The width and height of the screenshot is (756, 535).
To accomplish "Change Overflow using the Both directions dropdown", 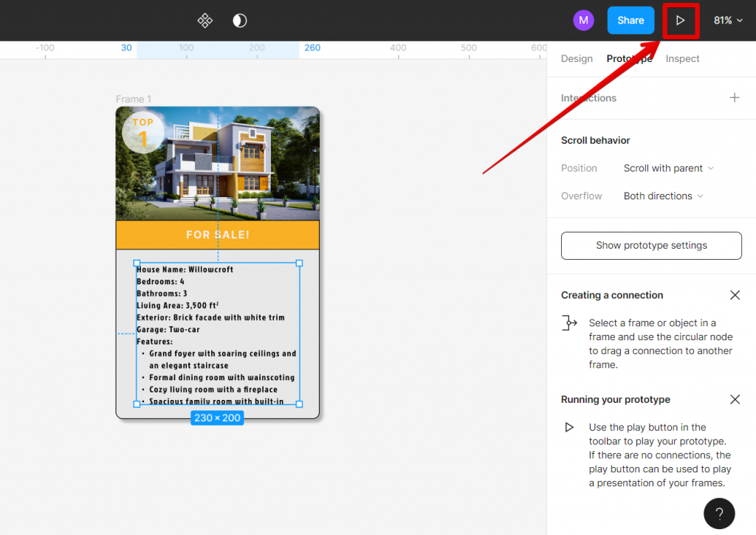I will (662, 196).
